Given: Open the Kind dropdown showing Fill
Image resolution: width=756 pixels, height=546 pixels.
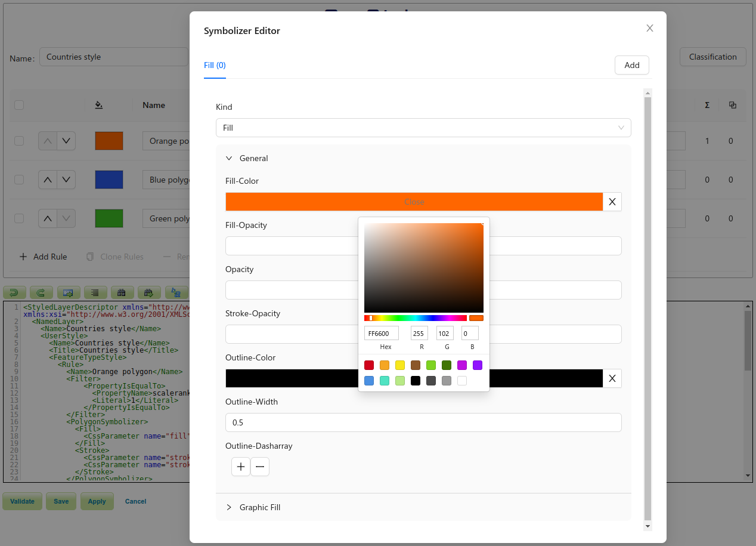Looking at the screenshot, I should tap(423, 128).
